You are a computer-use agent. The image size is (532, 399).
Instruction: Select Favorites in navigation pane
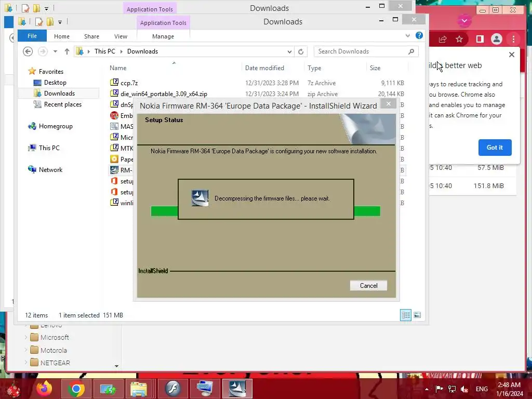[51, 71]
